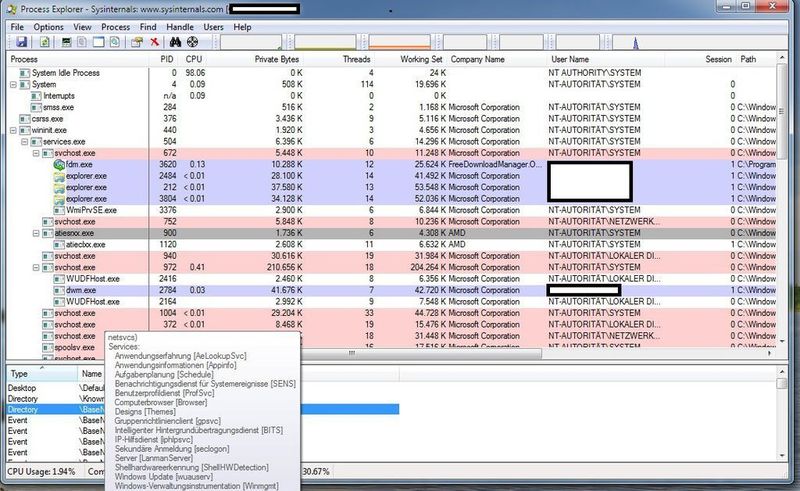Image resolution: width=800 pixels, height=491 pixels.
Task: Open the Users menu
Action: (x=213, y=27)
